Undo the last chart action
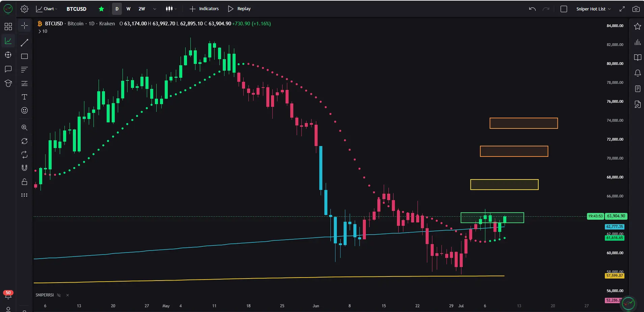 click(532, 9)
